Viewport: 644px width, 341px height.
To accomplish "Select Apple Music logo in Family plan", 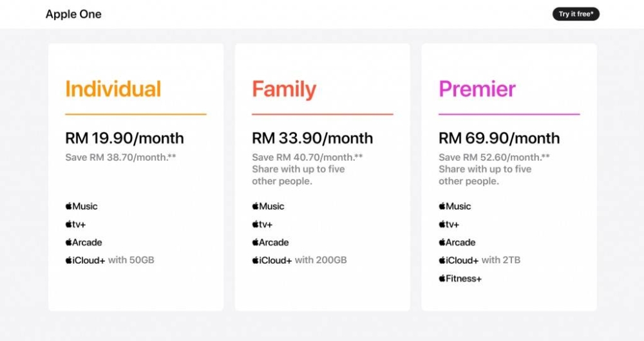I will tap(268, 206).
